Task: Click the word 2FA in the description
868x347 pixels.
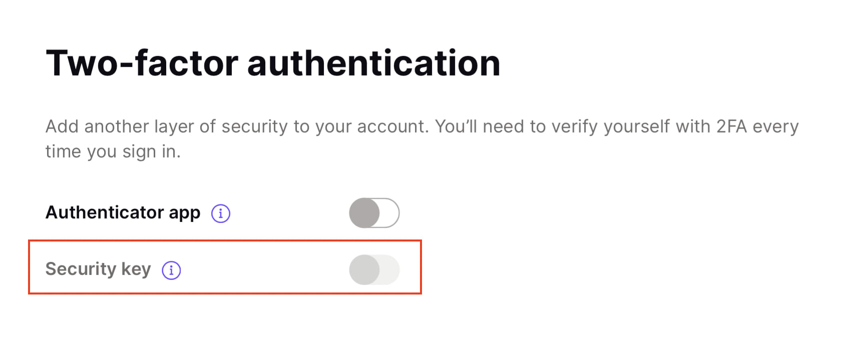Action: point(731,126)
